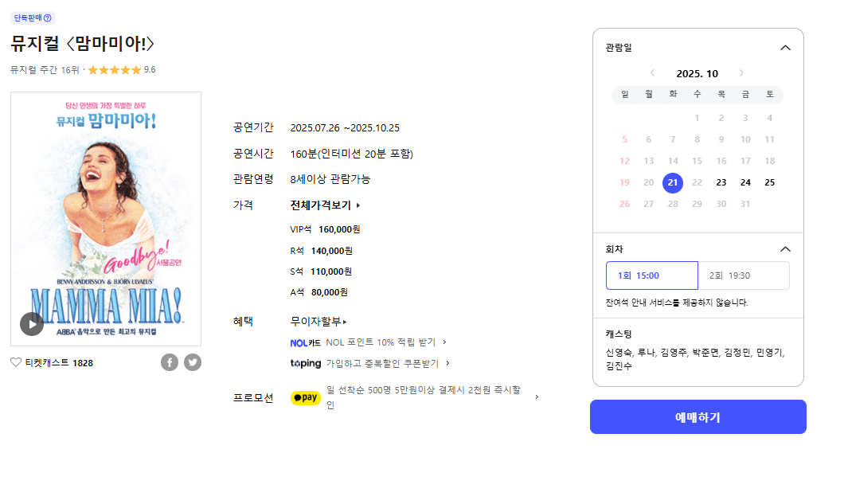Play the Mamma Mia poster video
848x504 pixels.
click(x=32, y=323)
